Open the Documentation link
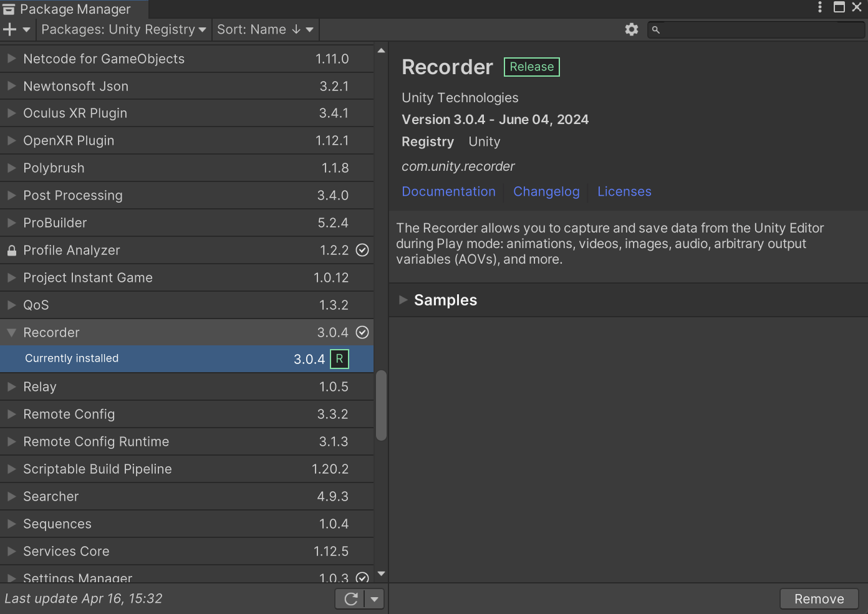This screenshot has height=614, width=868. (x=448, y=191)
